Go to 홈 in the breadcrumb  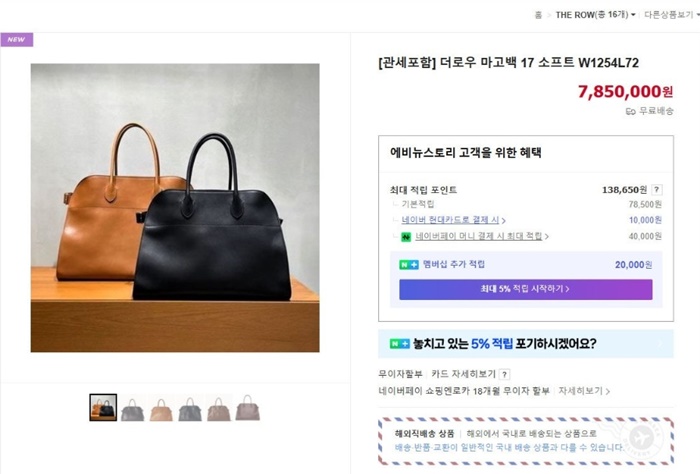pyautogui.click(x=538, y=15)
